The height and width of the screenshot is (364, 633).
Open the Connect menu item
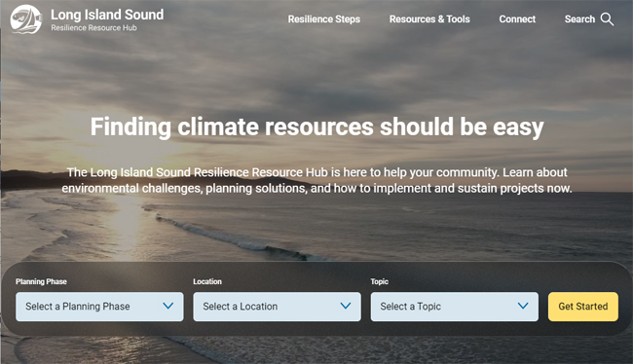(x=517, y=18)
